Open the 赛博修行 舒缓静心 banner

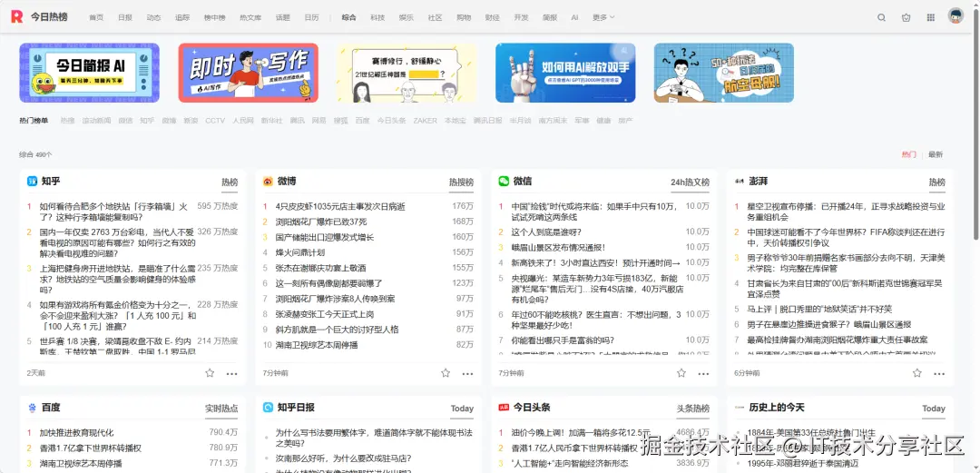click(x=407, y=73)
